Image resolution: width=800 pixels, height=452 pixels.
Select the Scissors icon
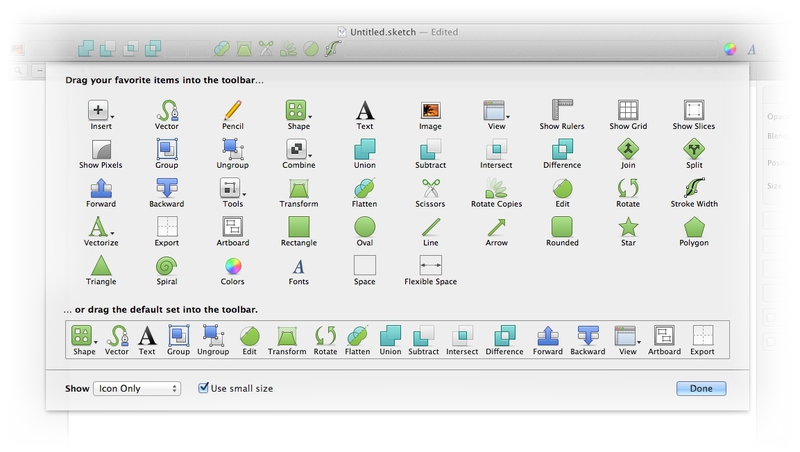(430, 188)
